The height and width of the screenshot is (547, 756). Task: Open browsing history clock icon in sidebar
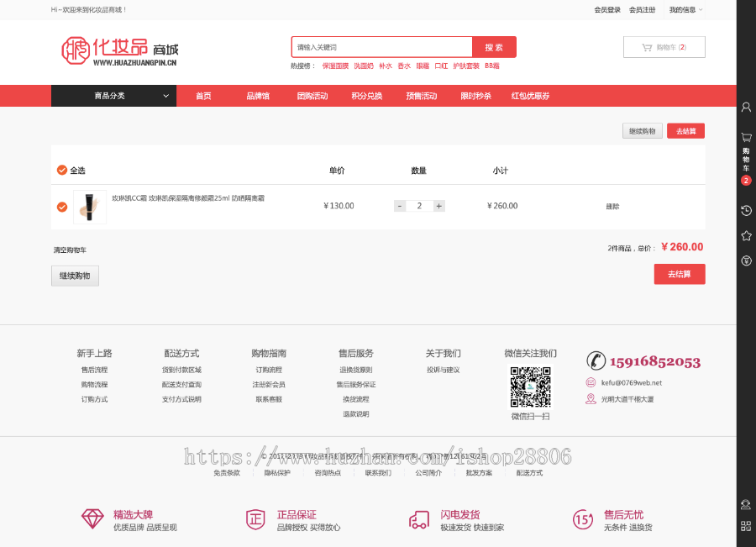(x=747, y=210)
